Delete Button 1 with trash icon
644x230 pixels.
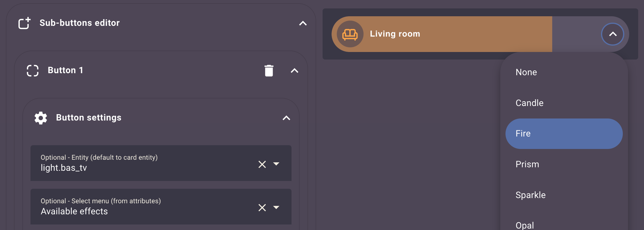269,71
